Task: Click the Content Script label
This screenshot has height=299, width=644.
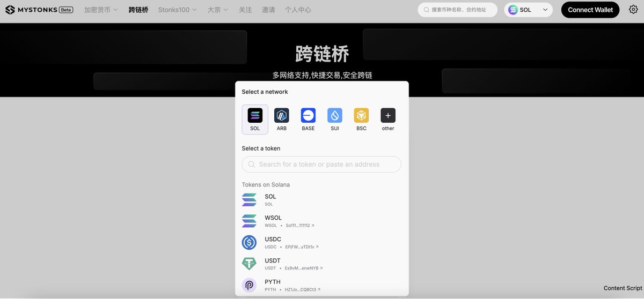Action: pos(623,288)
